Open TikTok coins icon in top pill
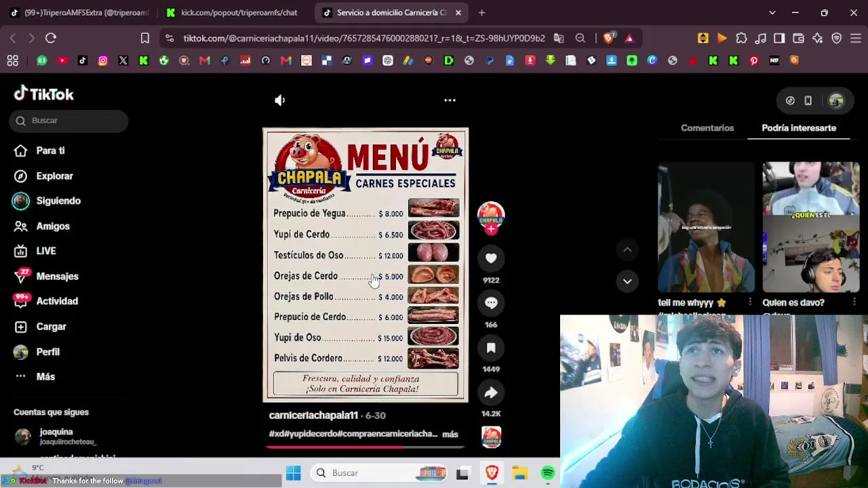This screenshot has width=868, height=488. coord(790,101)
